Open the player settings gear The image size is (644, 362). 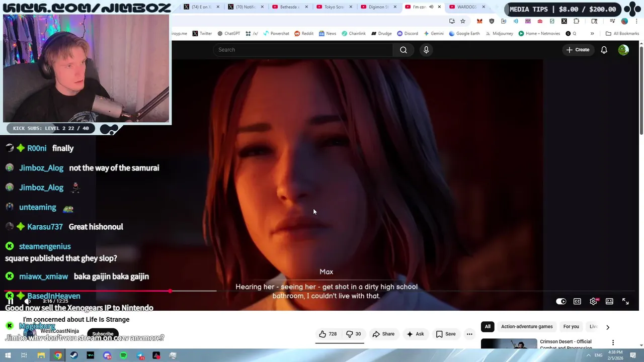click(594, 302)
